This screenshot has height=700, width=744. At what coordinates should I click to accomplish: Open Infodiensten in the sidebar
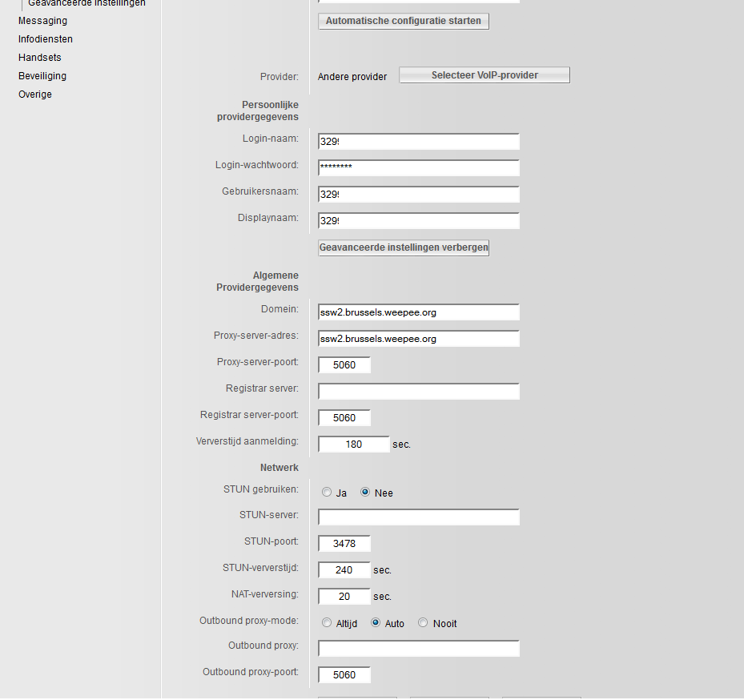[46, 39]
